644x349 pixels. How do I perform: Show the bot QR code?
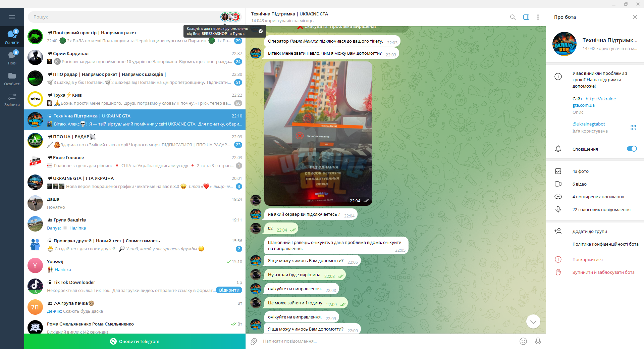pos(633,128)
